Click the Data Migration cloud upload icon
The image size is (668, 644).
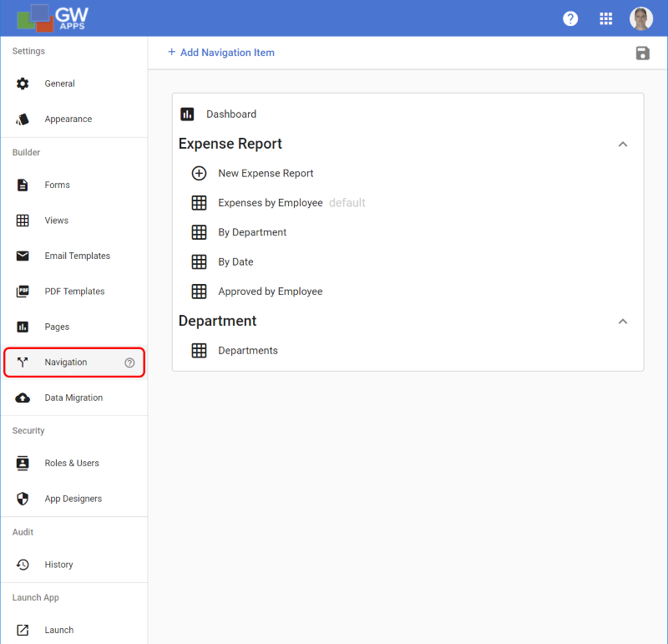23,398
